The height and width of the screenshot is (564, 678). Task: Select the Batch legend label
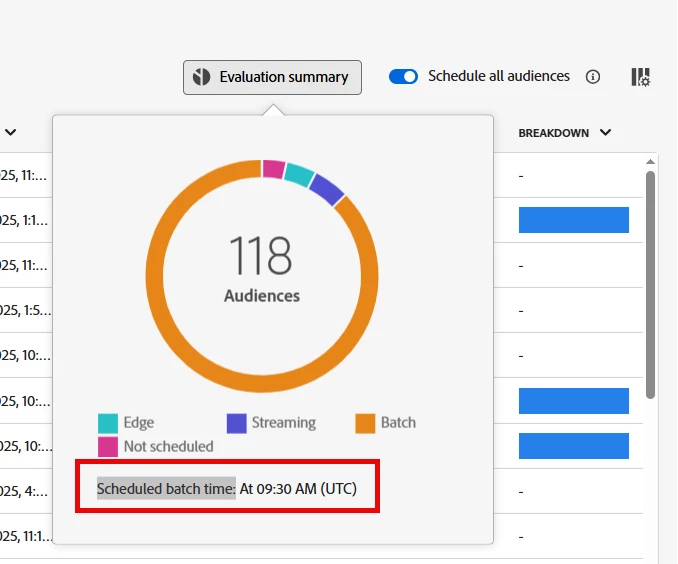coord(398,423)
